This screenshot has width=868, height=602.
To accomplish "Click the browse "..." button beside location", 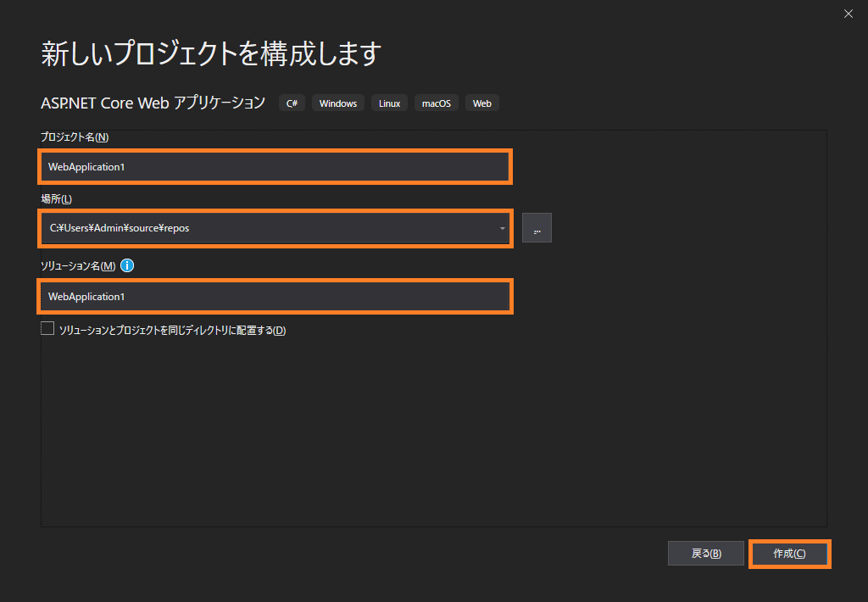I will 537,227.
